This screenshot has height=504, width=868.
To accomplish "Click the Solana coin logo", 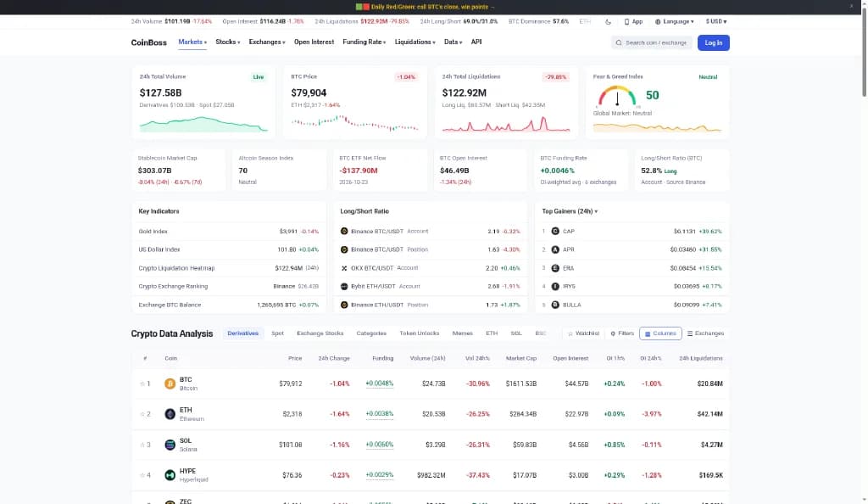I will [170, 445].
